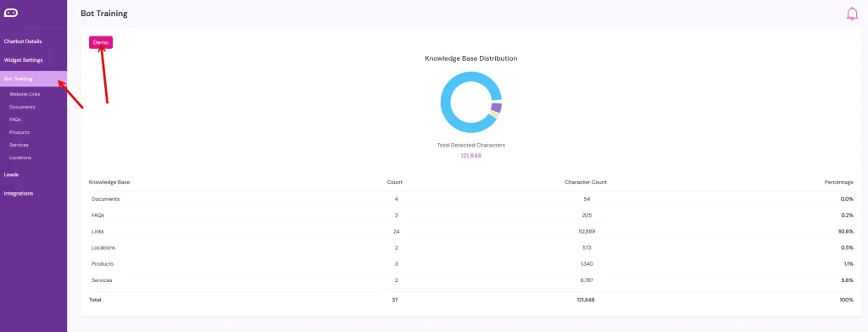Click the Percentage column header
868x332 pixels.
tap(839, 182)
